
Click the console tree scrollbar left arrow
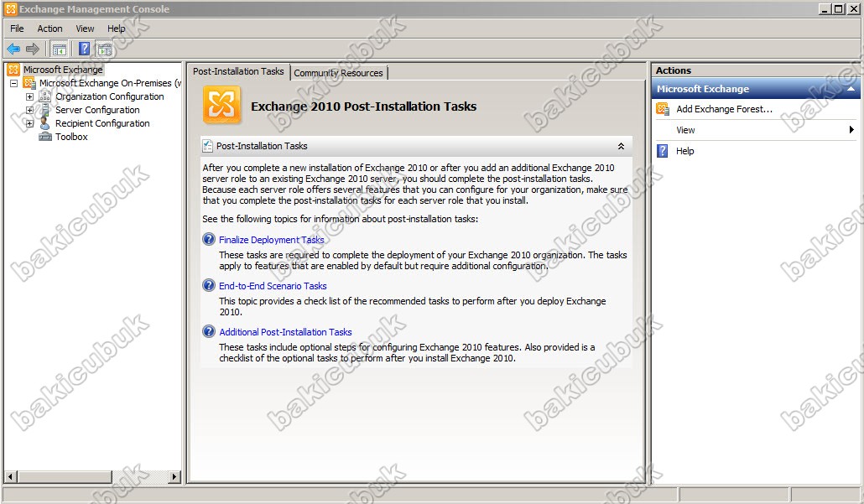tap(10, 476)
